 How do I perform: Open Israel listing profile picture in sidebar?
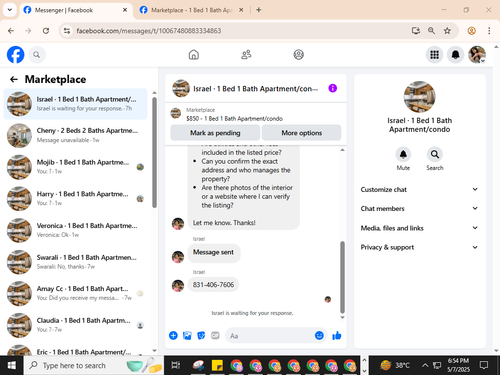tap(419, 97)
